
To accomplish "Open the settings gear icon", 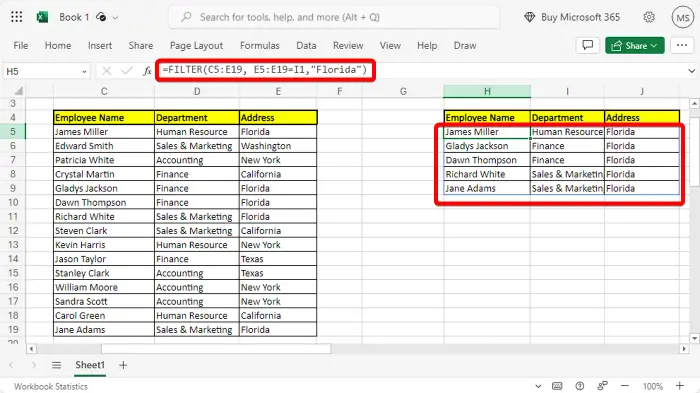I will pos(649,17).
